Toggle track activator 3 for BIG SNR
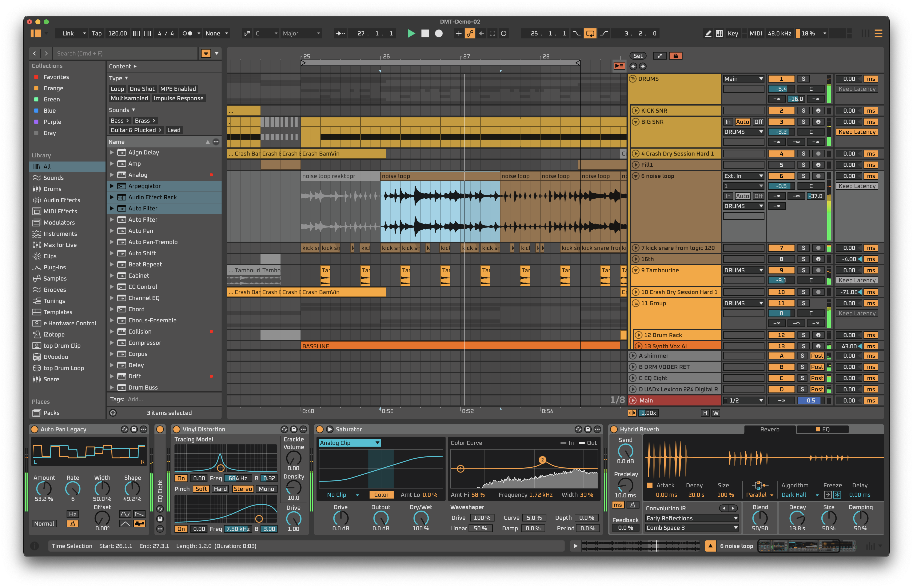 point(781,122)
